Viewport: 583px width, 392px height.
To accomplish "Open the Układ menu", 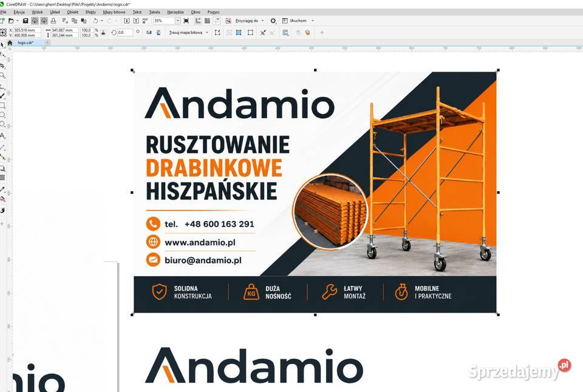I will [55, 12].
